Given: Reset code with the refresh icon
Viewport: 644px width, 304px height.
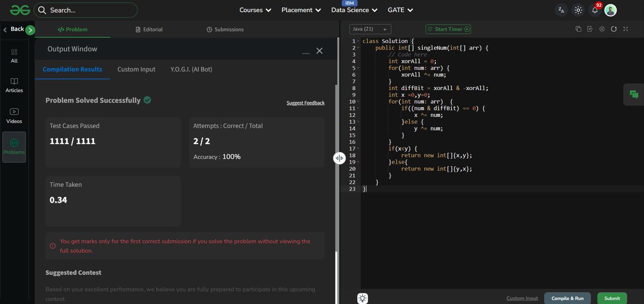Looking at the screenshot, I should pos(614,29).
